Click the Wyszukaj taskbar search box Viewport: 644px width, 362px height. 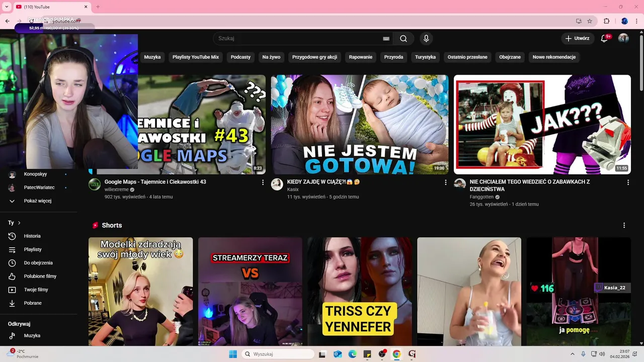coord(278,354)
